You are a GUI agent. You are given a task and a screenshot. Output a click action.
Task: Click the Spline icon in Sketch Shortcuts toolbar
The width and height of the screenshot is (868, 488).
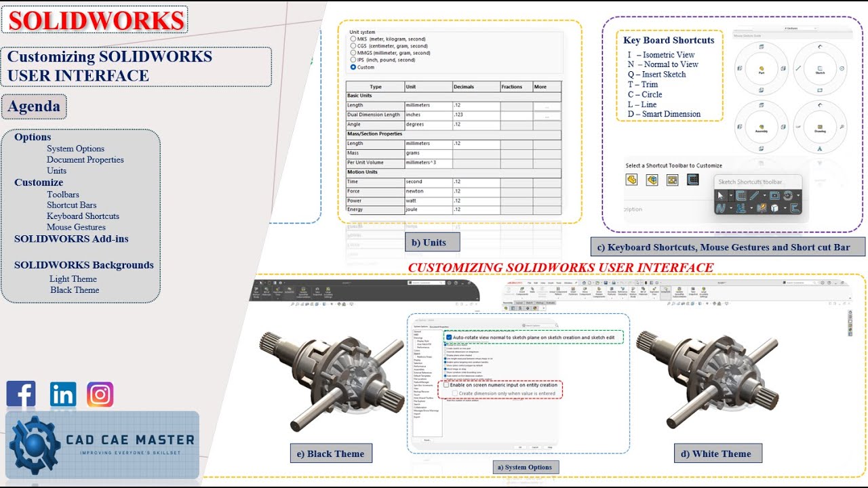tap(720, 207)
